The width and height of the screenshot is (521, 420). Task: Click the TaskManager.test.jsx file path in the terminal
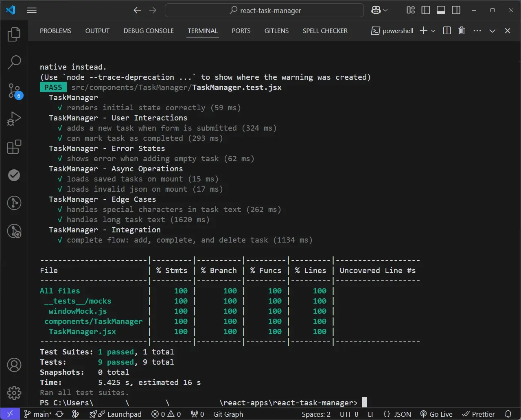[176, 87]
